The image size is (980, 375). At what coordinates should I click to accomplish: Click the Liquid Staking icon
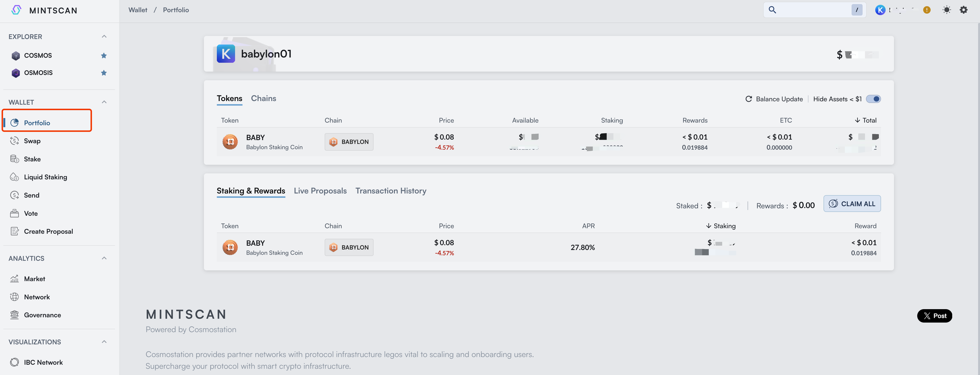[14, 177]
